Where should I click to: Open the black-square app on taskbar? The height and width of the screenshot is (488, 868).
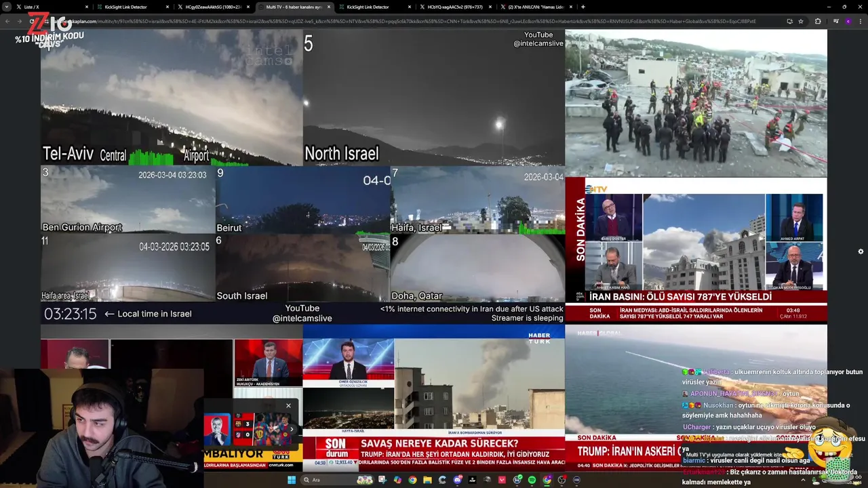472,480
